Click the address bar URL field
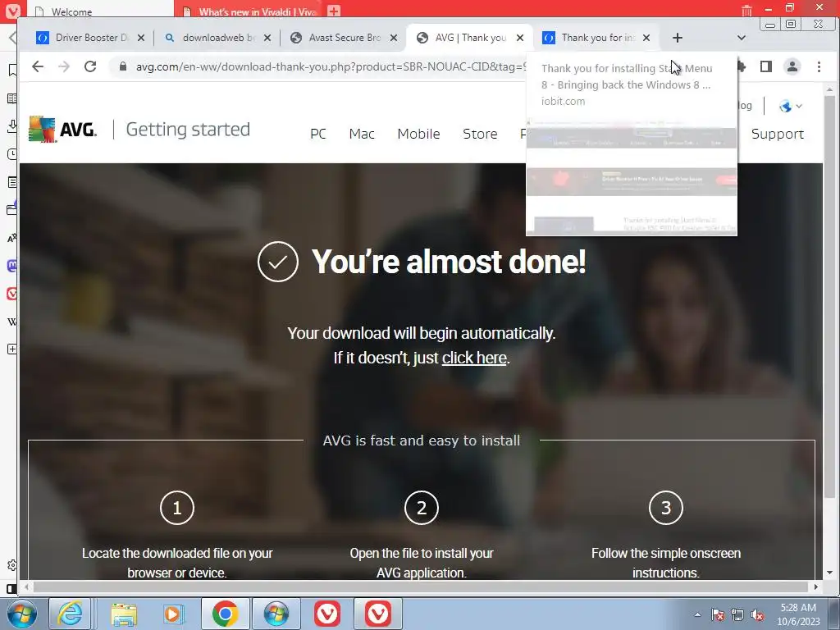 click(x=330, y=66)
